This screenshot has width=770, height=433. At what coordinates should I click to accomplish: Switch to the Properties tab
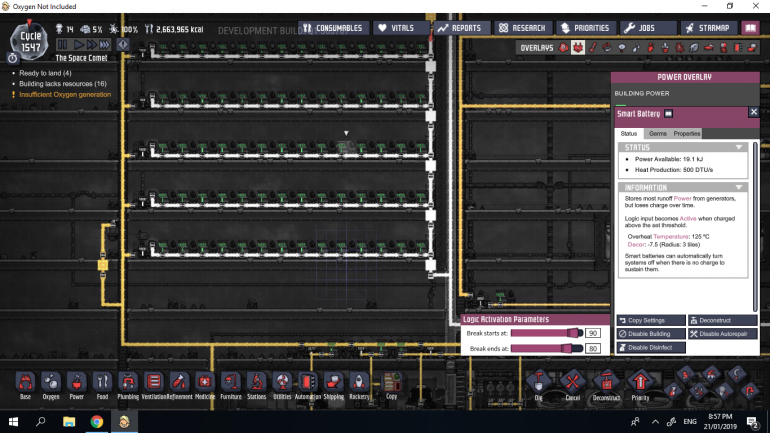click(x=687, y=134)
